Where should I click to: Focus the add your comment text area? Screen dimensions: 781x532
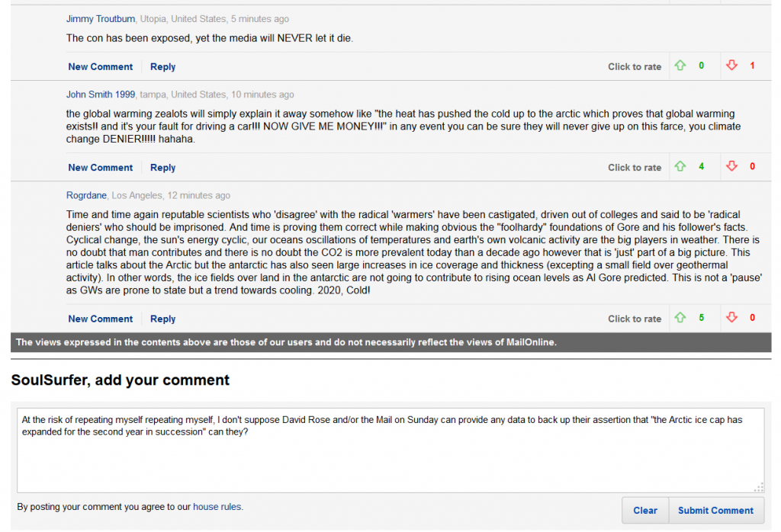pyautogui.click(x=390, y=450)
